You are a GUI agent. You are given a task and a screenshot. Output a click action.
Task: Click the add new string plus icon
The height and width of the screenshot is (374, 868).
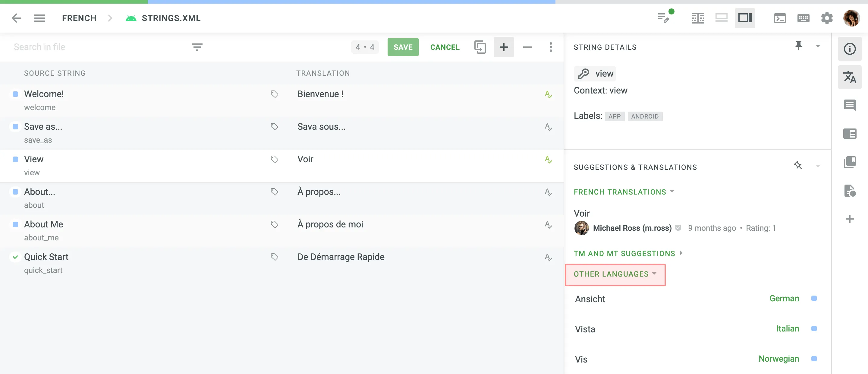(x=504, y=47)
